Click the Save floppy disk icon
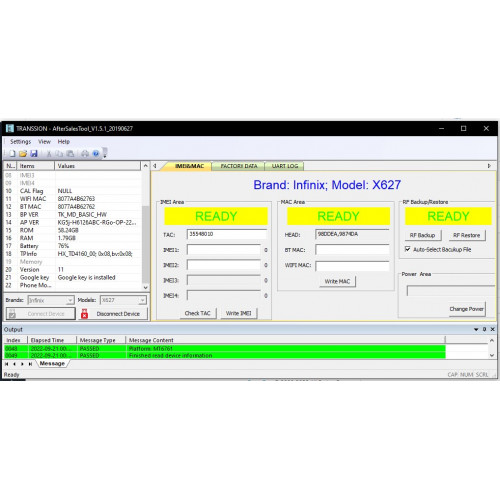Viewport: 500px width, 500px height. (x=34, y=154)
